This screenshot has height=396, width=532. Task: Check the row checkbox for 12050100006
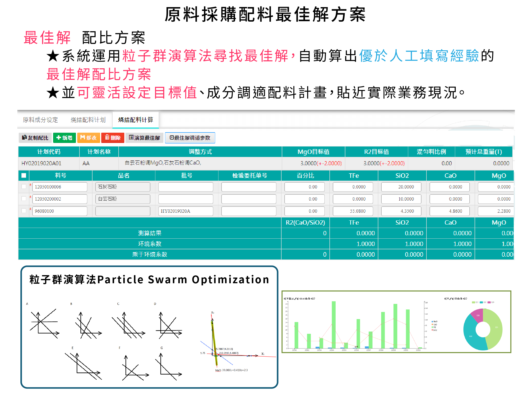[24, 187]
